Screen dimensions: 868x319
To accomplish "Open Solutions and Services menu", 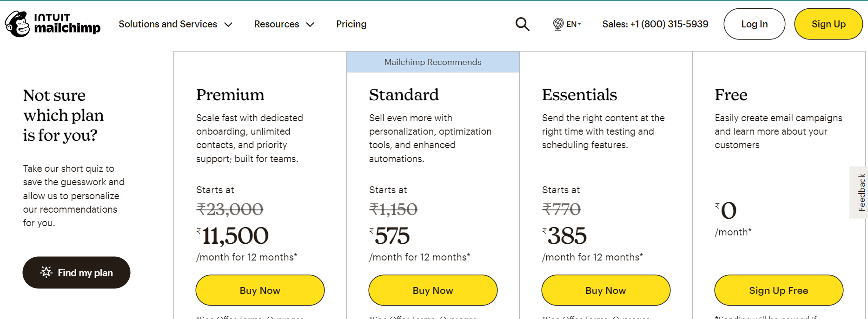I will (x=175, y=24).
